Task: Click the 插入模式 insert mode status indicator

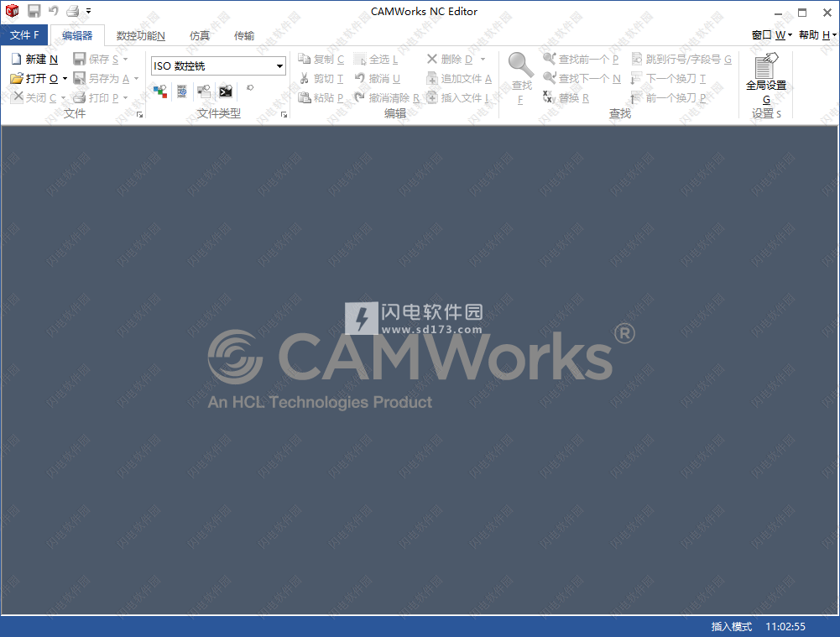Action: [731, 626]
